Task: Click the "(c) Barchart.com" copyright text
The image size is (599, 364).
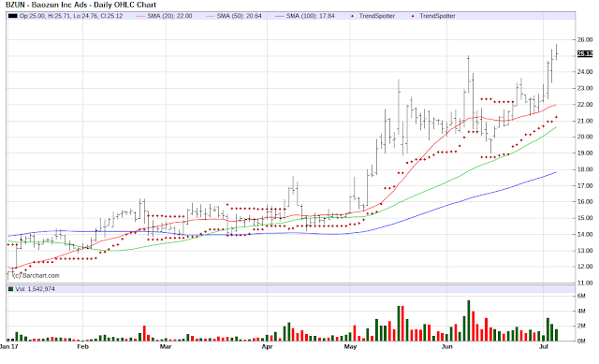Action: pos(37,275)
